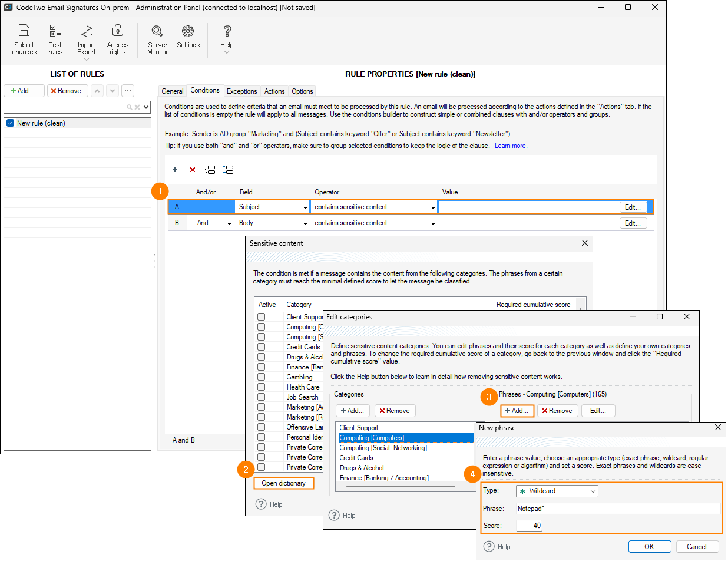Delete condition with the red X icon
The height and width of the screenshot is (561, 728).
point(192,170)
